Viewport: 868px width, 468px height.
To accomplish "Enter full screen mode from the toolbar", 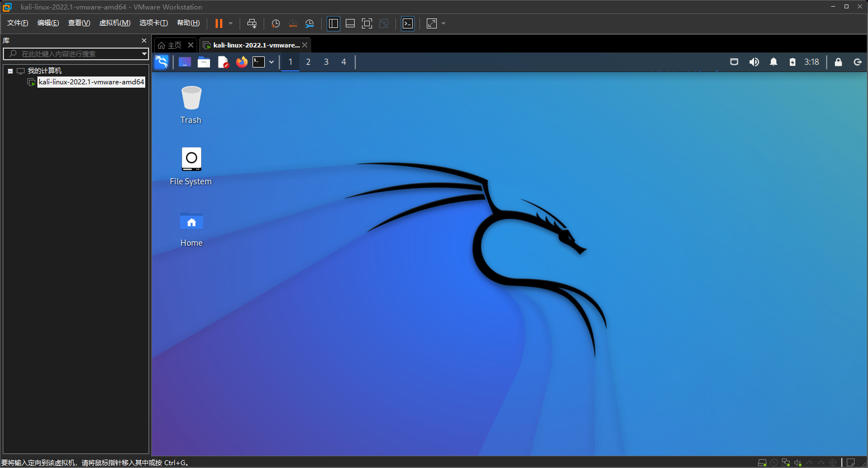I will (367, 23).
